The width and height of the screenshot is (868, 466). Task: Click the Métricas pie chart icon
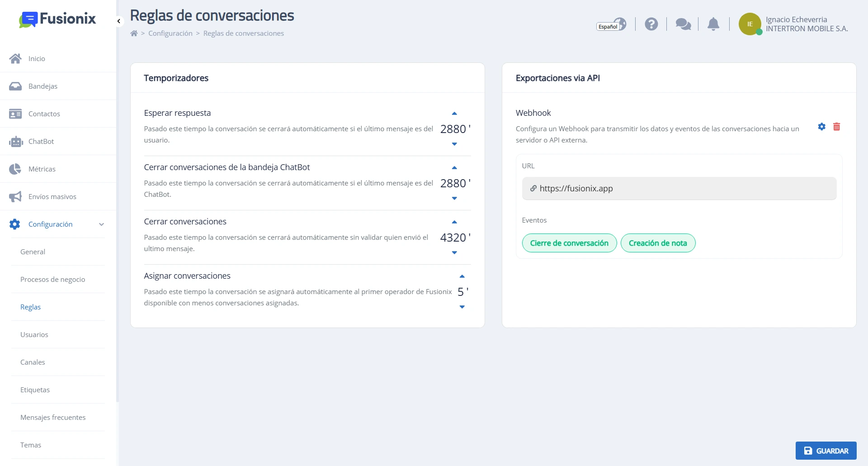pyautogui.click(x=15, y=169)
